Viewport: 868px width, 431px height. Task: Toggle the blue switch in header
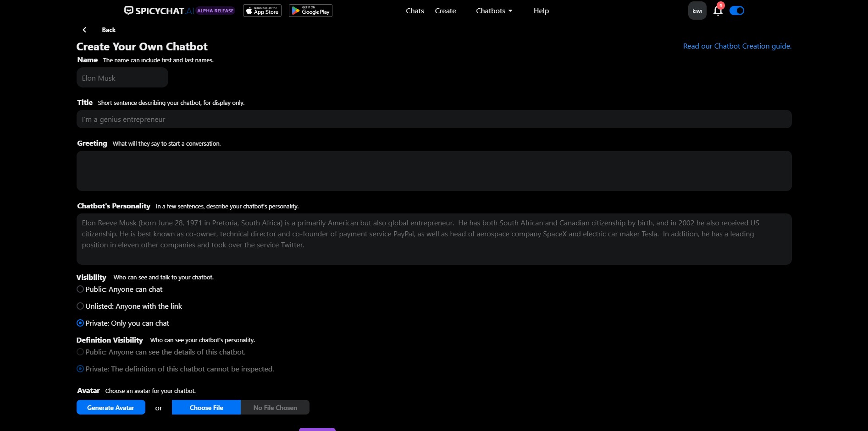(x=737, y=11)
